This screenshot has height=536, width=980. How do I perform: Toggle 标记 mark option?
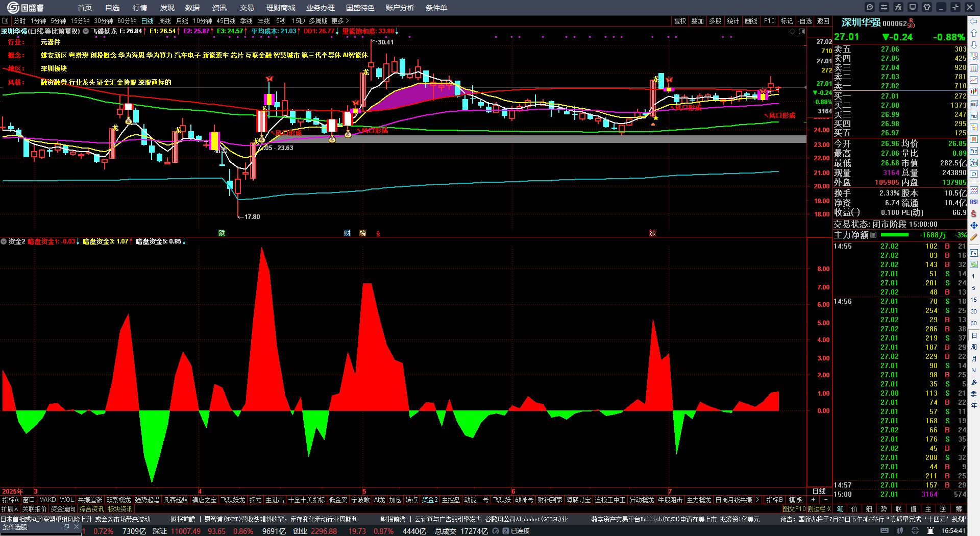[787, 21]
